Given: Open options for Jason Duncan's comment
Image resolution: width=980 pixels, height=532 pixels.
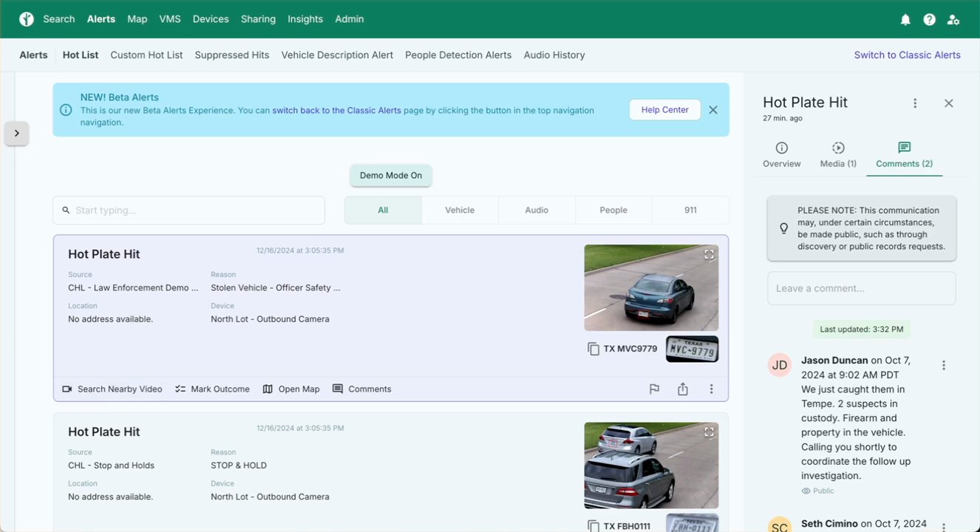Looking at the screenshot, I should (x=944, y=365).
